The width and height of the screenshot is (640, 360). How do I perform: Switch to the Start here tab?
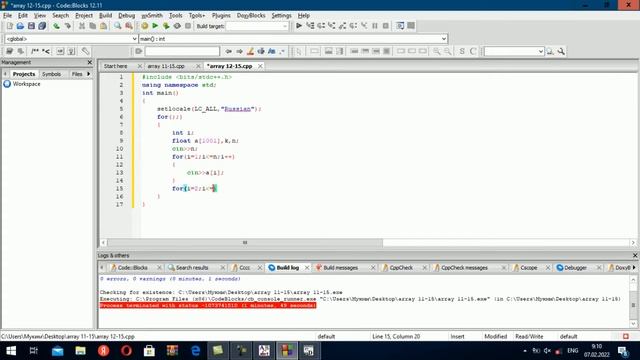[x=116, y=66]
